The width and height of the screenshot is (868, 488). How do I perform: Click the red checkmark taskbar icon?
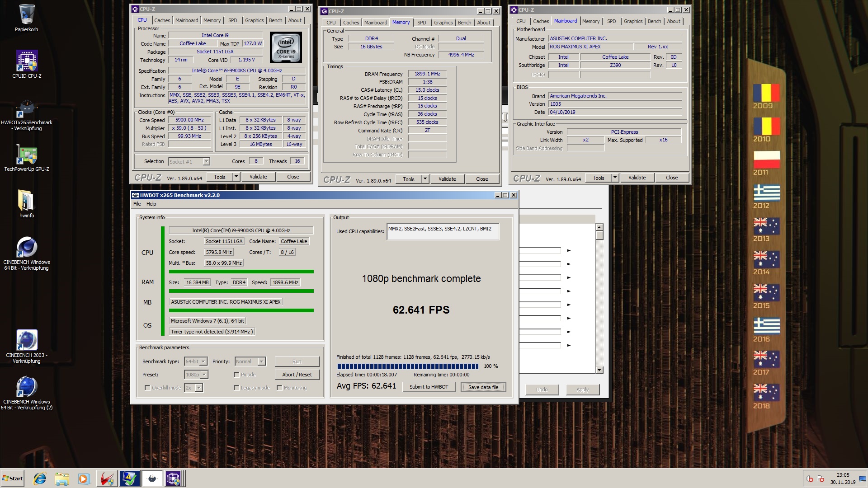107,479
